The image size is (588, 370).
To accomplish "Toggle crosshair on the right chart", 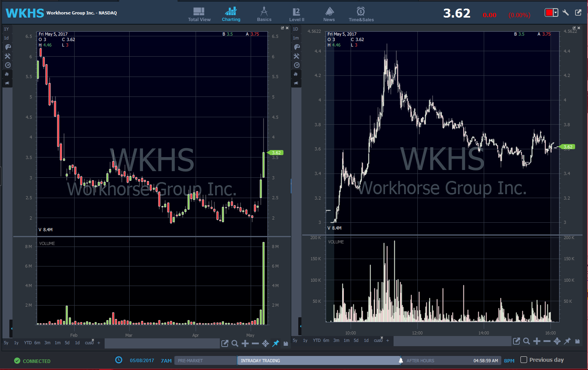I will tap(557, 341).
